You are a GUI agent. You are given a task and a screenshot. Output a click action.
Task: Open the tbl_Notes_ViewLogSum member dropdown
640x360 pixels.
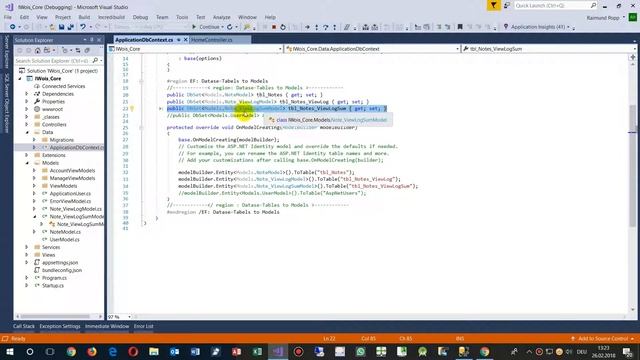pyautogui.click(x=548, y=49)
